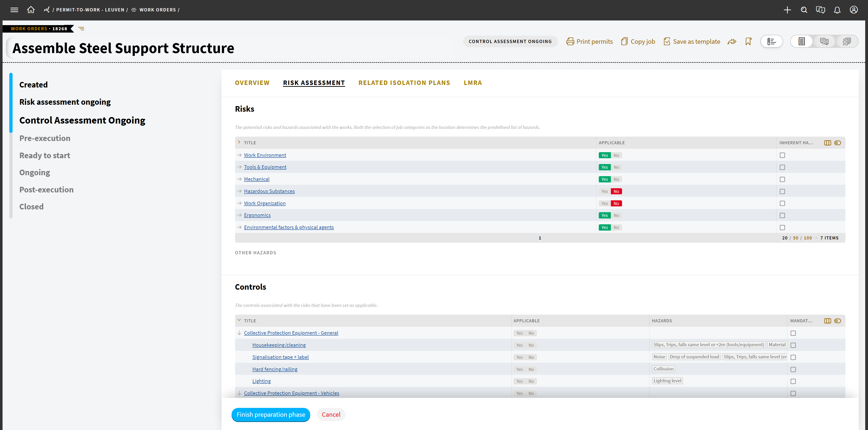Open the LMRA tab
The width and height of the screenshot is (868, 430).
(473, 83)
